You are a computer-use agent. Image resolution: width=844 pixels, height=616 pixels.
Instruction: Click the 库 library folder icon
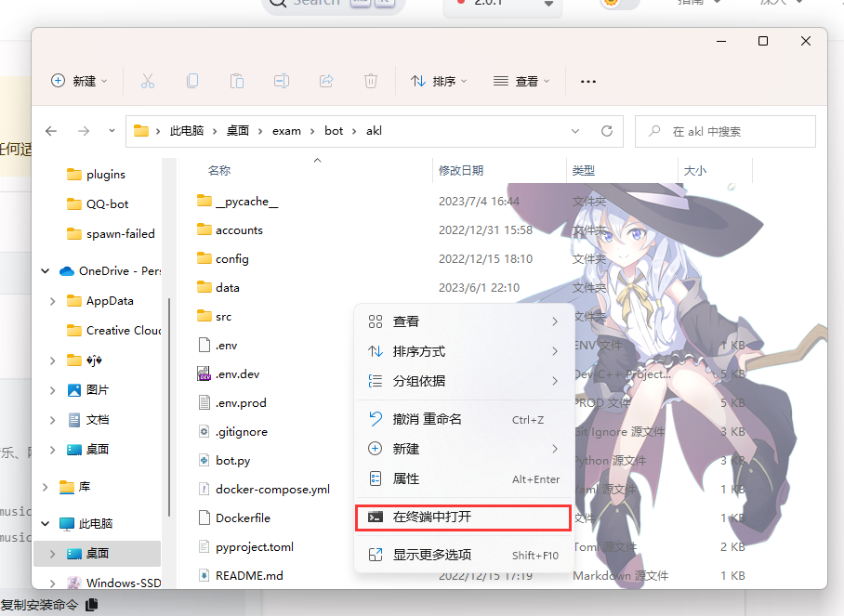click(67, 487)
